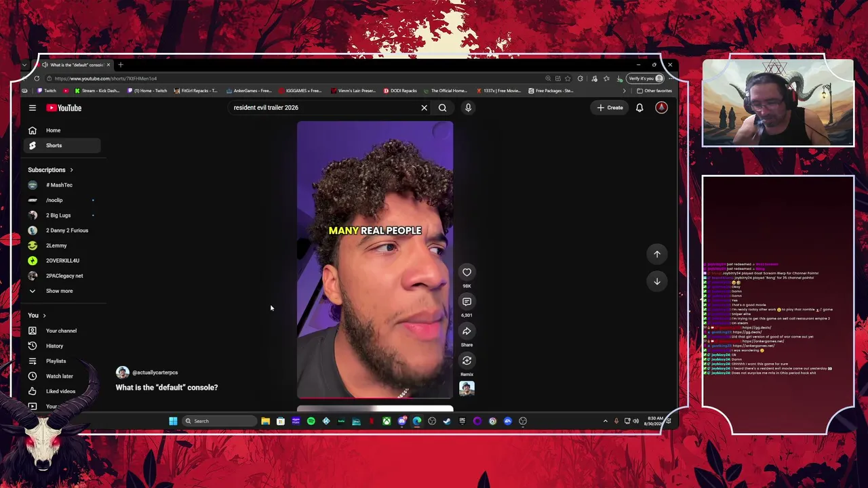The image size is (868, 488).
Task: Show hidden system tray icons
Action: click(x=606, y=421)
